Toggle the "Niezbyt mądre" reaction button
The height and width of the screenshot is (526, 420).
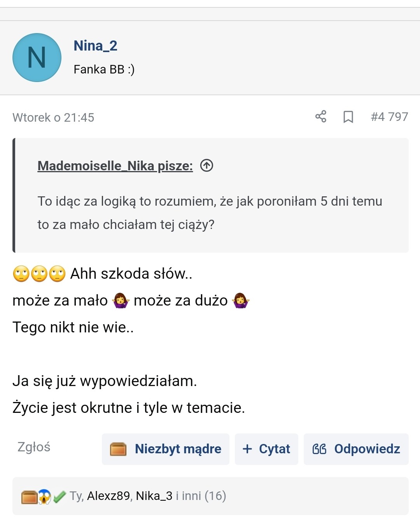click(166, 449)
